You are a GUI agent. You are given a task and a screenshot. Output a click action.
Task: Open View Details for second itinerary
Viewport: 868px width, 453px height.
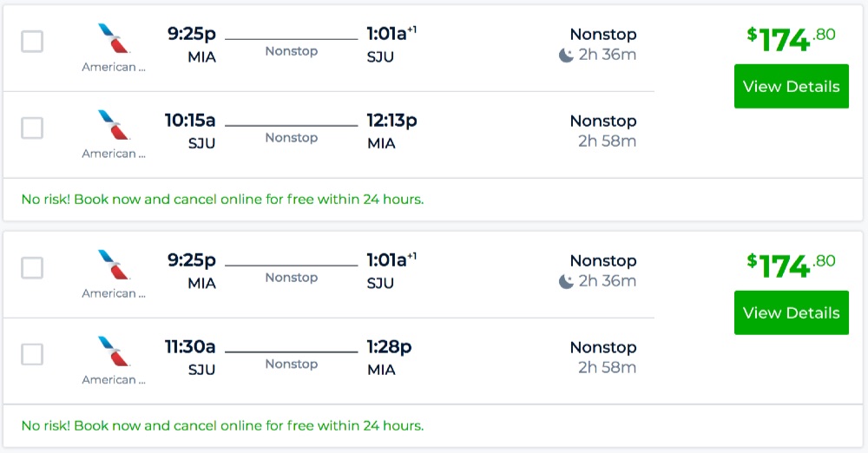coord(791,313)
